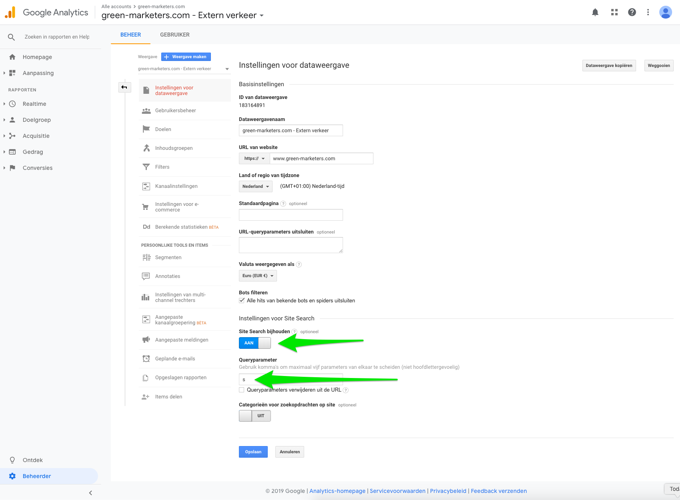This screenshot has width=680, height=500.
Task: Open Gebruikersbeheer menu item
Action: click(175, 111)
